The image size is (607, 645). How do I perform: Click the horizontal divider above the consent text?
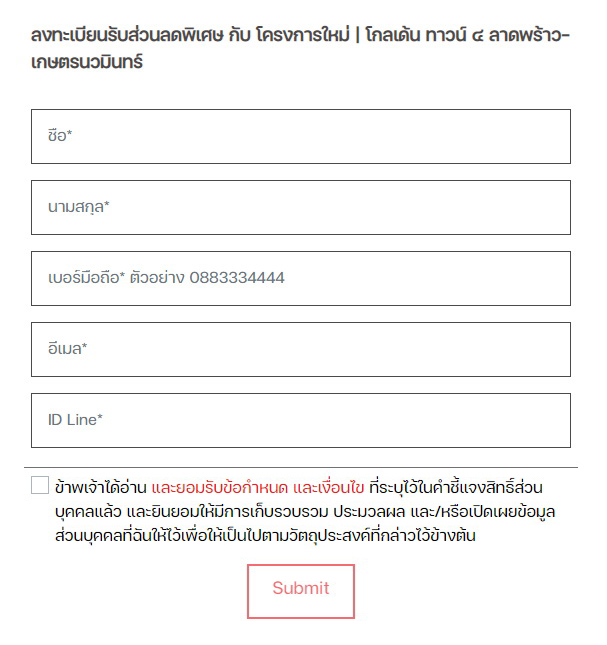[x=300, y=467]
